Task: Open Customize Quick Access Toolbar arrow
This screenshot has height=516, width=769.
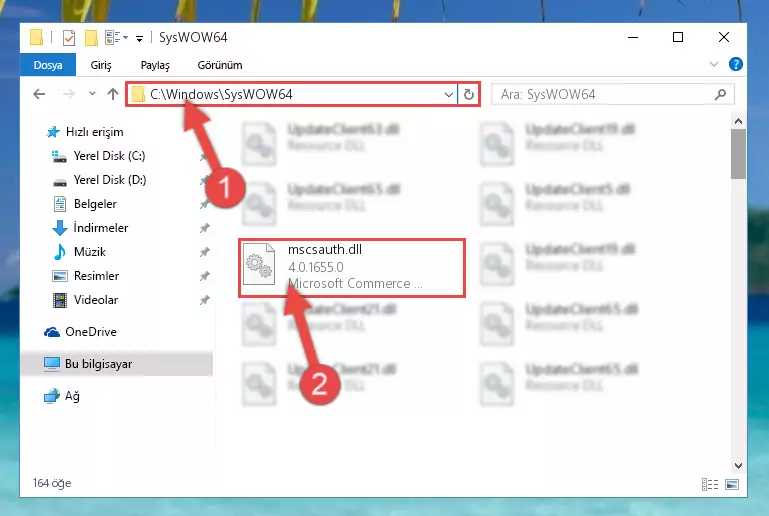Action: (139, 38)
